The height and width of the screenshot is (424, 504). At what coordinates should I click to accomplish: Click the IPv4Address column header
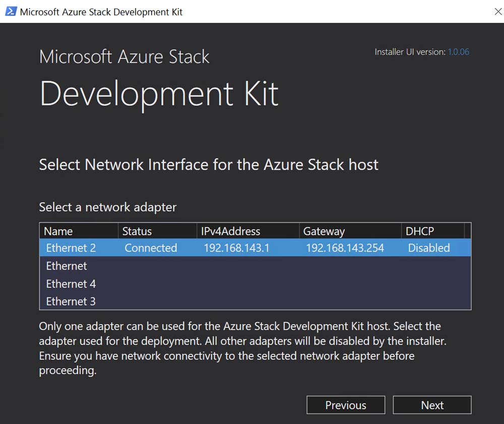[230, 231]
